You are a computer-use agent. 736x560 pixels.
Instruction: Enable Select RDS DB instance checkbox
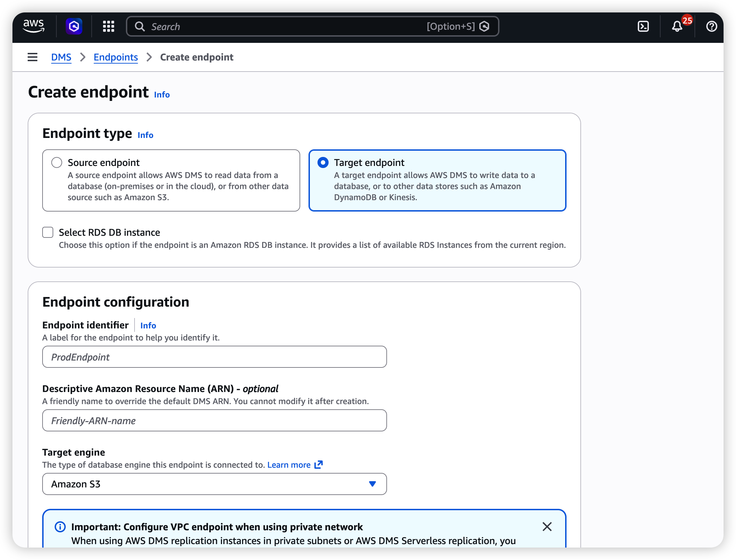[x=48, y=232]
